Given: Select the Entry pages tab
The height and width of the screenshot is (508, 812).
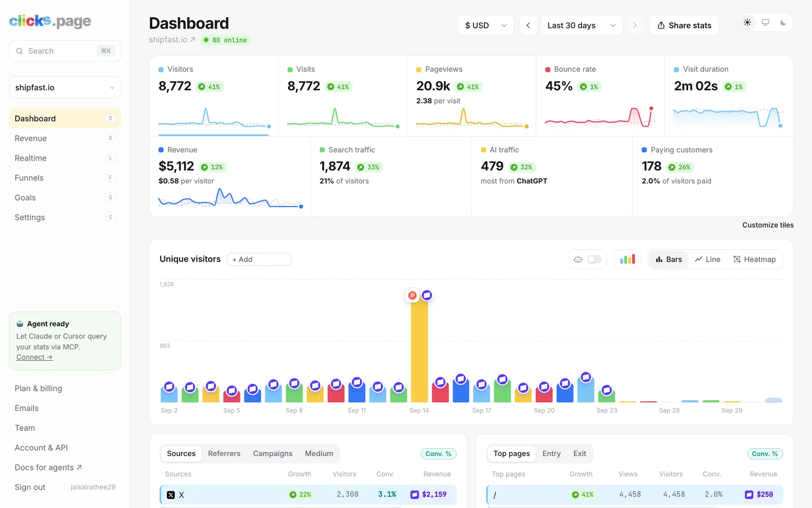Looking at the screenshot, I should (x=551, y=454).
